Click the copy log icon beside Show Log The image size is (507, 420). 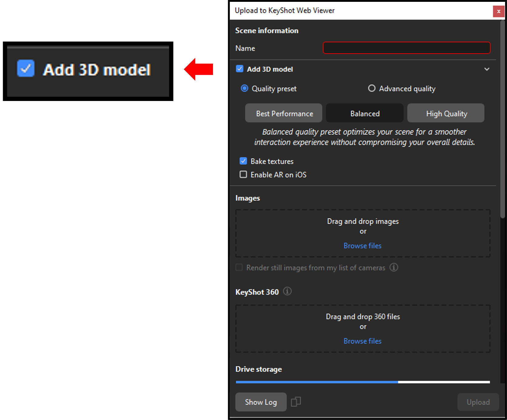296,402
